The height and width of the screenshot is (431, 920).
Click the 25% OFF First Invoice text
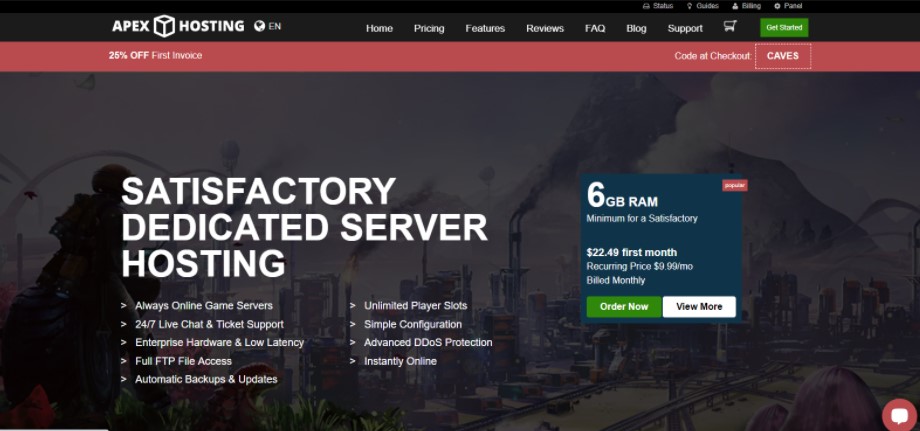pyautogui.click(x=155, y=56)
